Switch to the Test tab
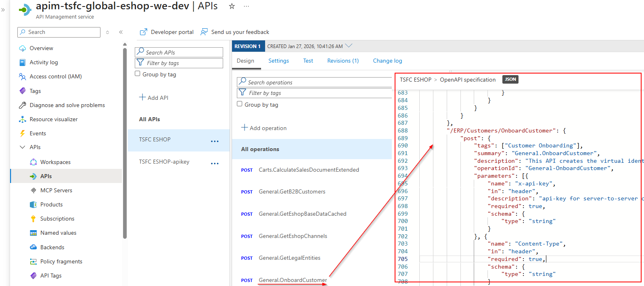Viewport: 644px width, 286px height. tap(308, 61)
